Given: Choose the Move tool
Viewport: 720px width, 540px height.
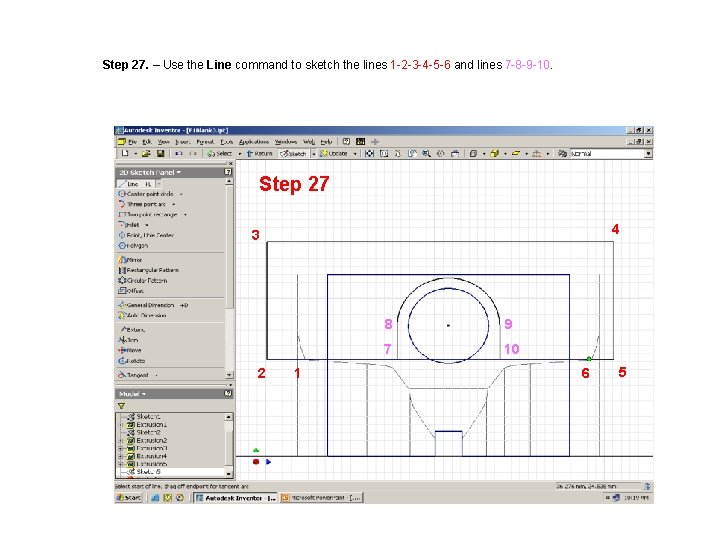Looking at the screenshot, I should tap(129, 350).
